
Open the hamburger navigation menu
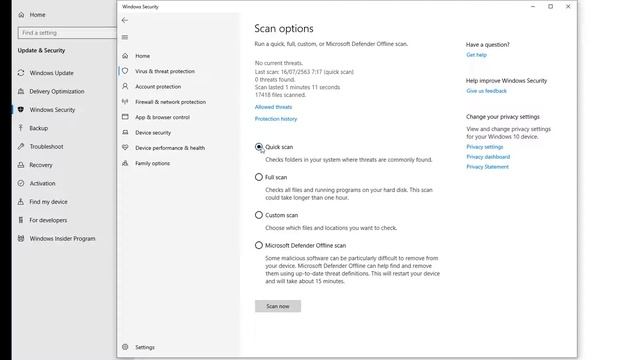click(x=125, y=37)
